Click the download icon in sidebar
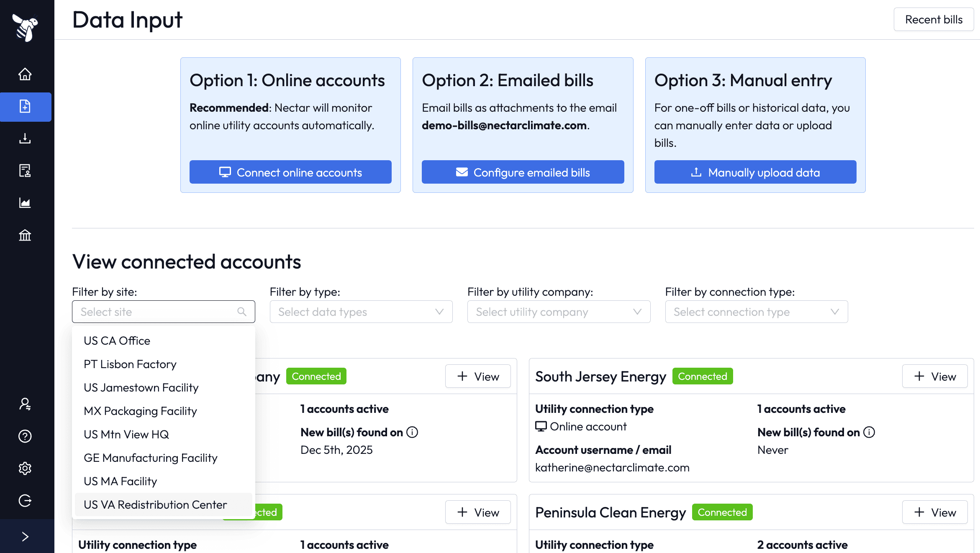The height and width of the screenshot is (553, 980). tap(25, 138)
